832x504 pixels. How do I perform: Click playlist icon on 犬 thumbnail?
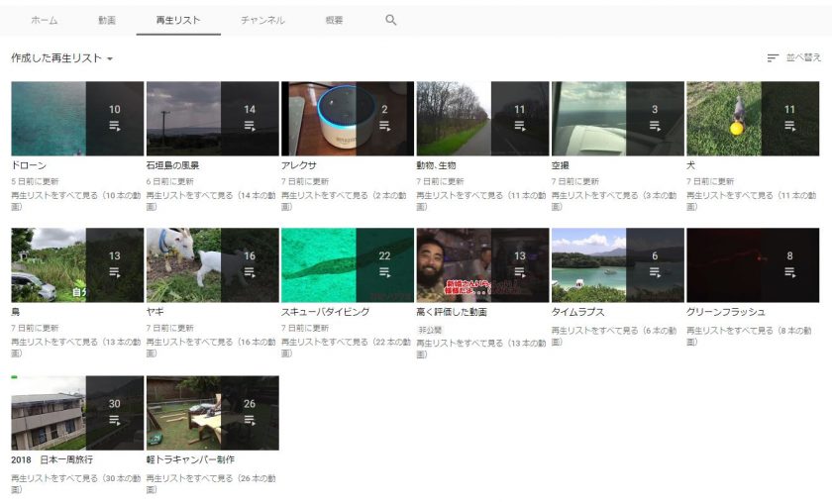[789, 127]
